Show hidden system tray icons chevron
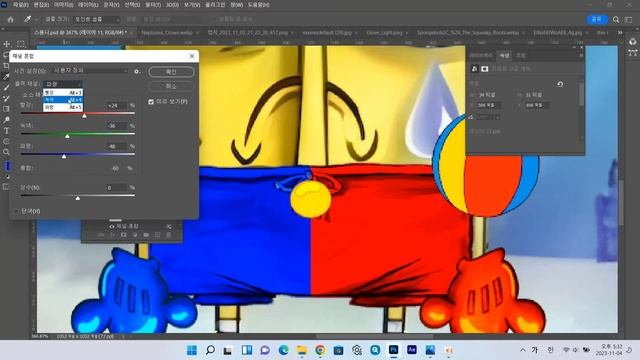This screenshot has width=640, height=360. pyautogui.click(x=522, y=350)
